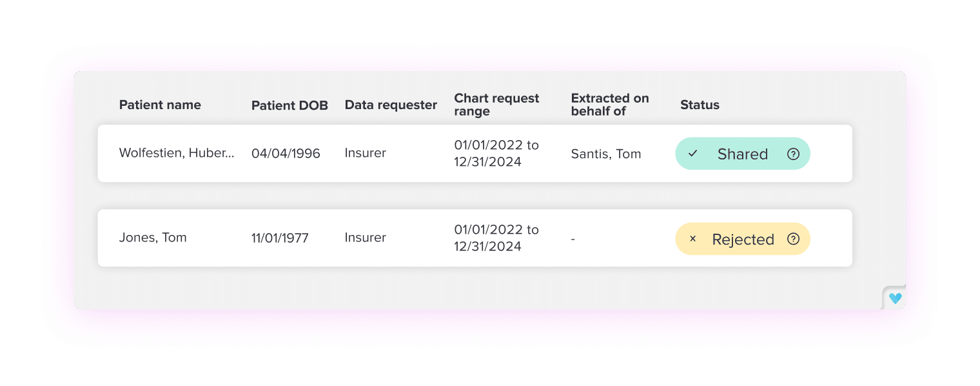Click the x icon in Rejected badge
This screenshot has width=980, height=386.
click(693, 239)
